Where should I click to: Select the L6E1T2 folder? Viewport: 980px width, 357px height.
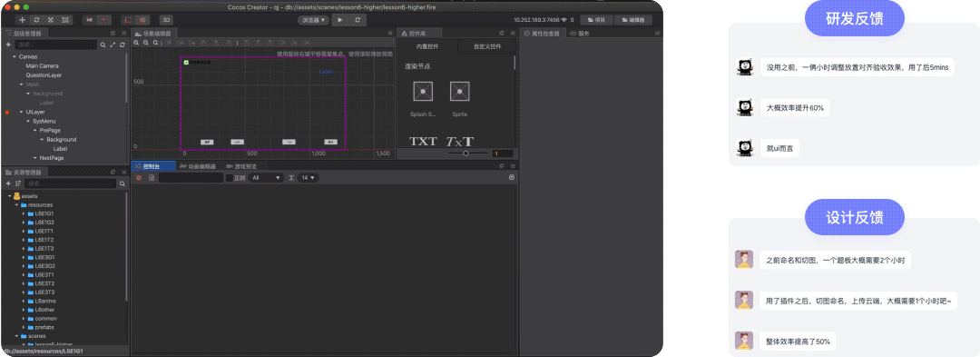[x=44, y=240]
